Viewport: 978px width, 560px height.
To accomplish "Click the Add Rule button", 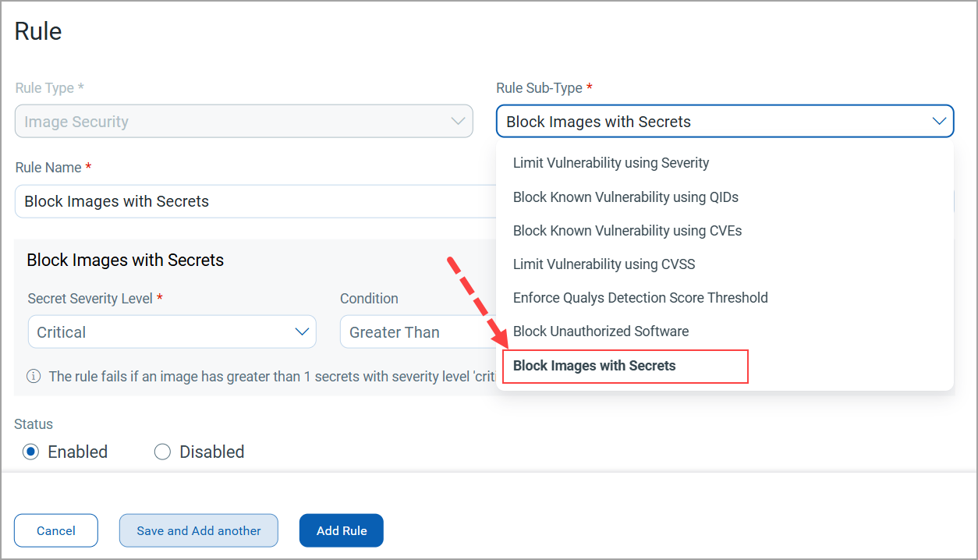I will (342, 530).
